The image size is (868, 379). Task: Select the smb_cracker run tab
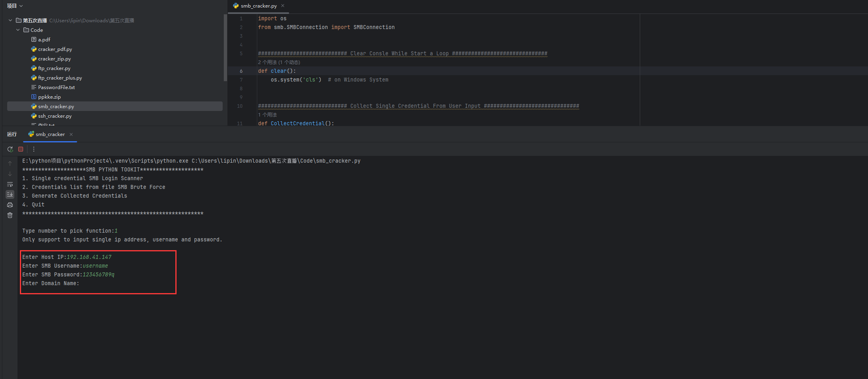tap(50, 134)
